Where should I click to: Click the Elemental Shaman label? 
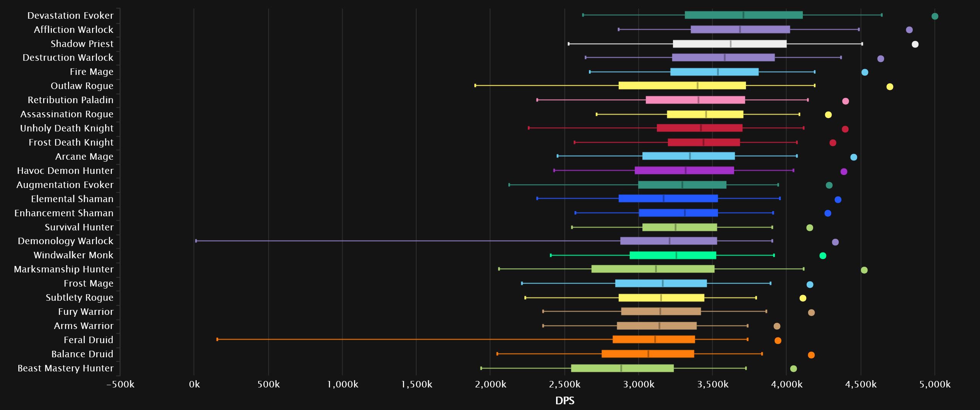(72, 199)
